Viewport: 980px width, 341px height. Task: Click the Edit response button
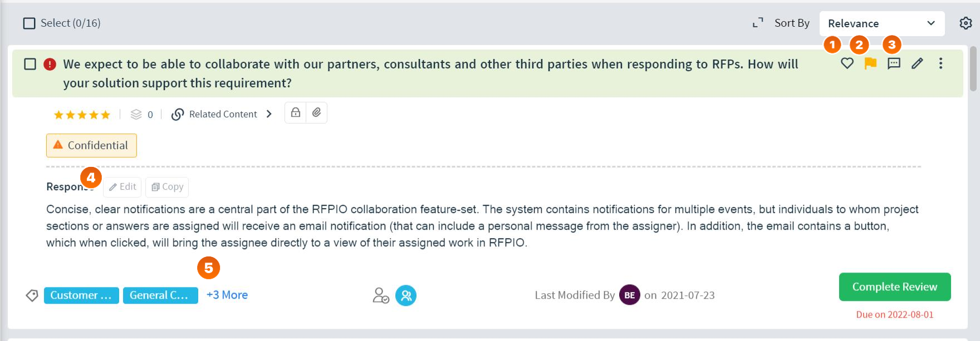click(x=122, y=187)
